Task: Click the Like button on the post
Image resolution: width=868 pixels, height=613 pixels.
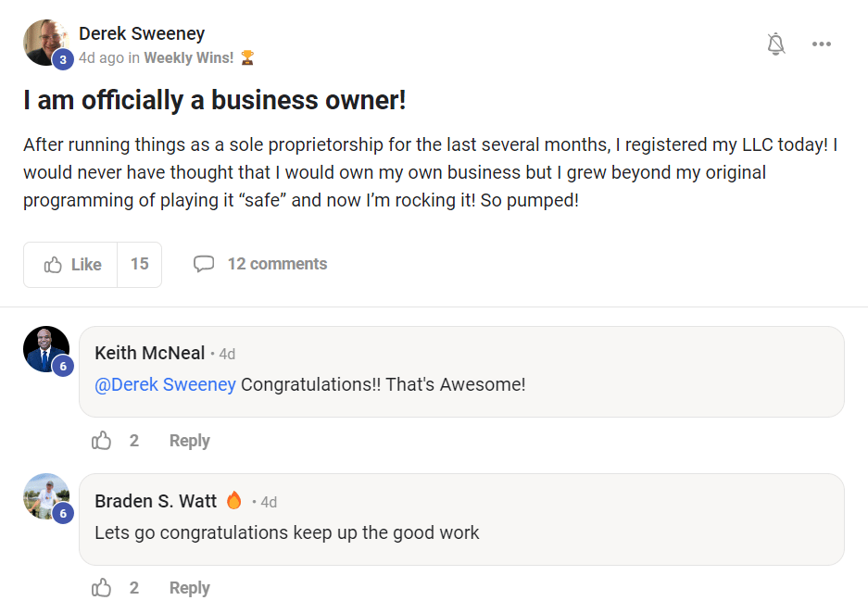Action: (x=72, y=265)
